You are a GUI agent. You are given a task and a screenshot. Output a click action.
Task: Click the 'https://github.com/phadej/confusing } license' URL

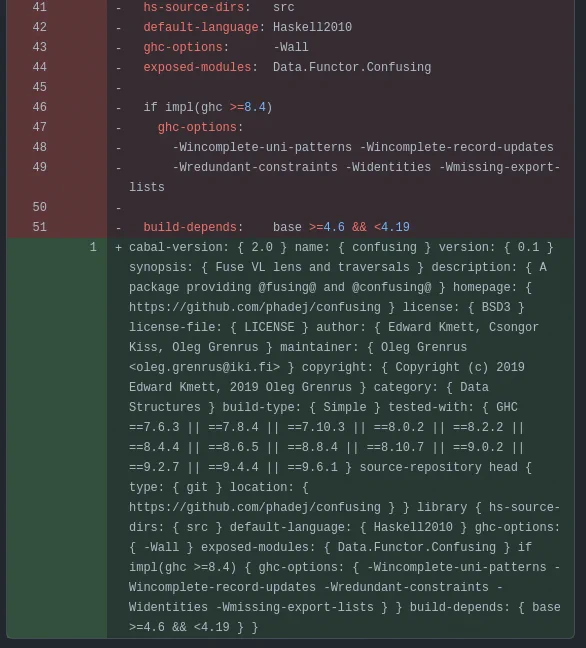pos(255,307)
